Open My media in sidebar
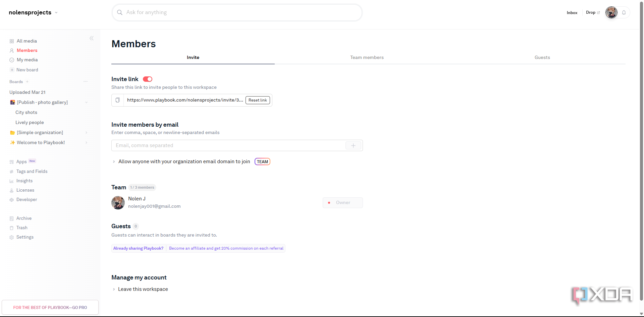This screenshot has width=644, height=317. 27,60
